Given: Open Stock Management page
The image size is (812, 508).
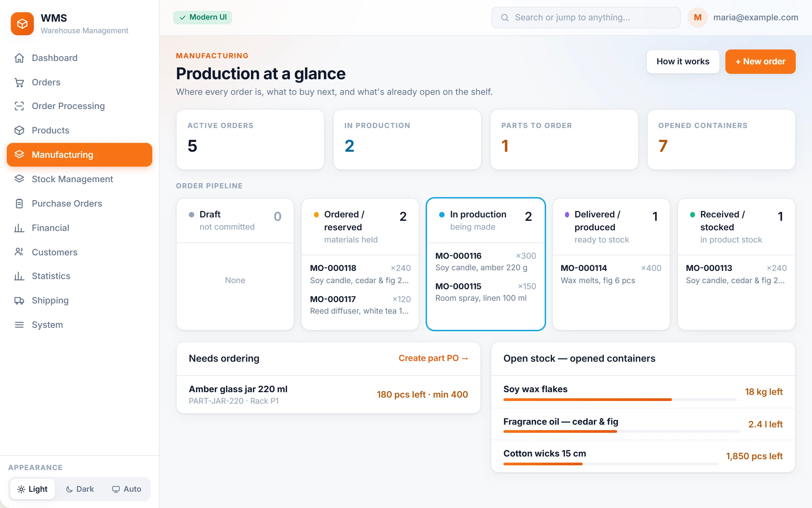Looking at the screenshot, I should coord(80,179).
